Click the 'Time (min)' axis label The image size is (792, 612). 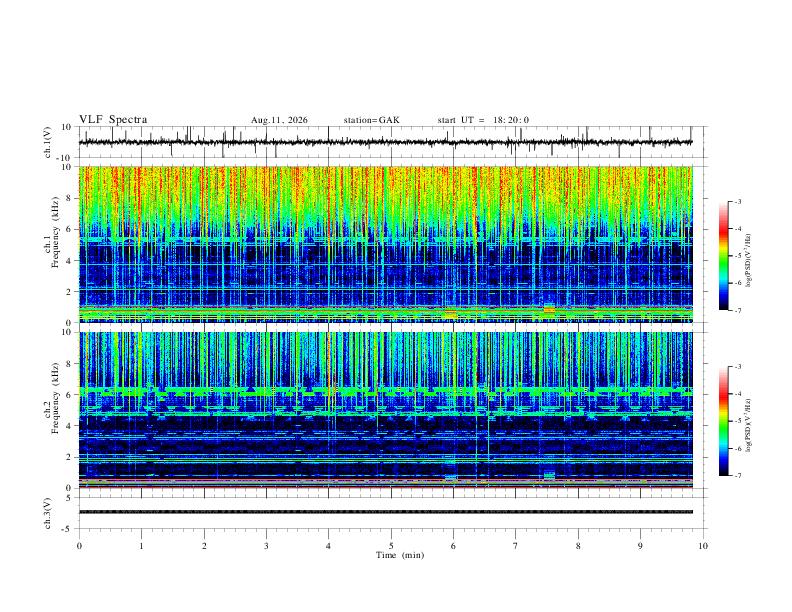400,555
